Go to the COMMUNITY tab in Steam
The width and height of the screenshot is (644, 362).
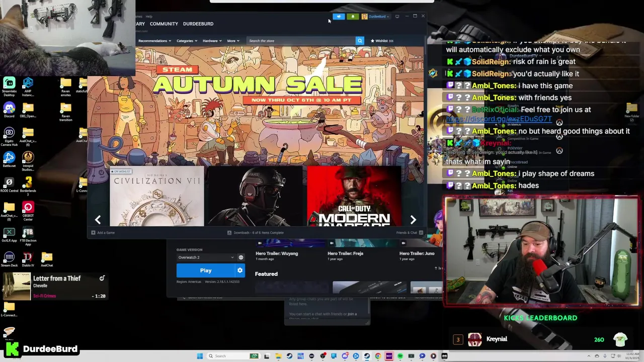coord(164,24)
